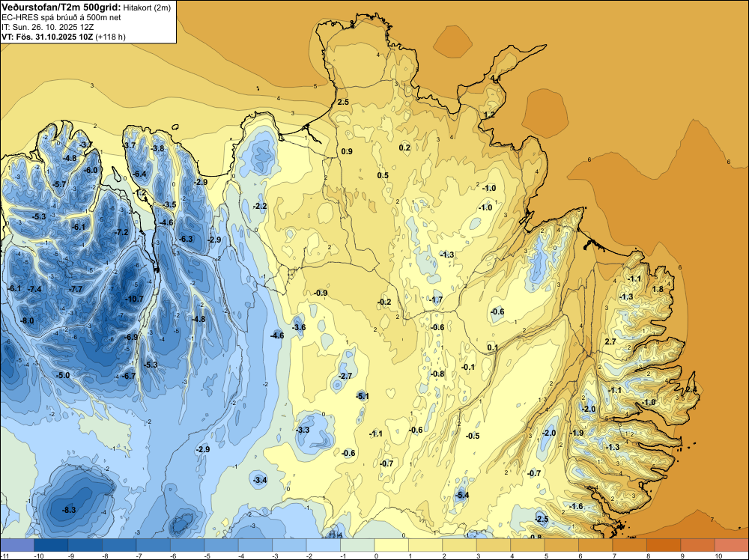
Task: Click the '0.5' temperature value
Action: point(383,175)
